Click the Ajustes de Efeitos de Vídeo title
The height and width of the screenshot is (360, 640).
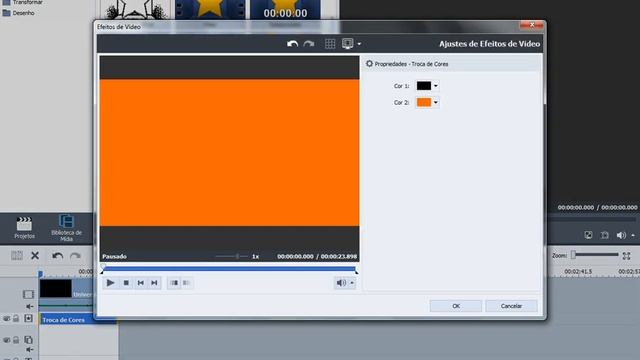(489, 44)
